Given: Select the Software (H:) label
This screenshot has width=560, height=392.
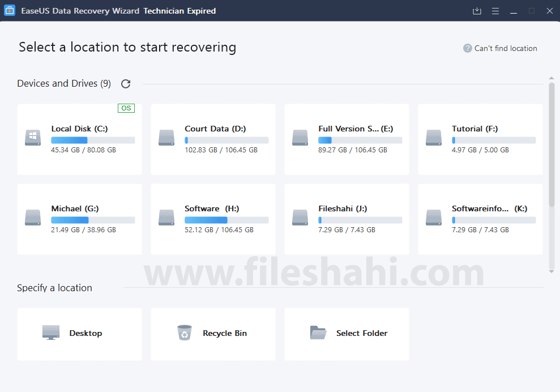Looking at the screenshot, I should tap(212, 208).
